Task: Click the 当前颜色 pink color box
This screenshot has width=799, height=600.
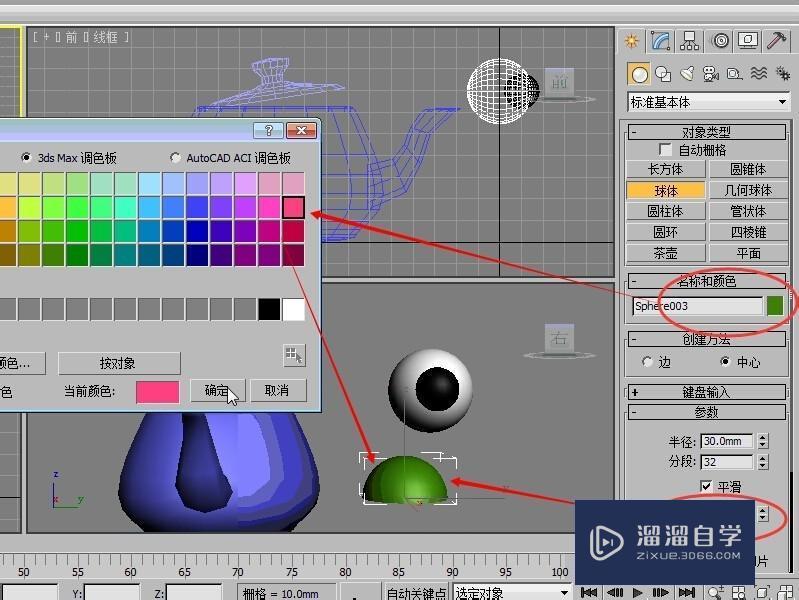Action: click(x=157, y=392)
